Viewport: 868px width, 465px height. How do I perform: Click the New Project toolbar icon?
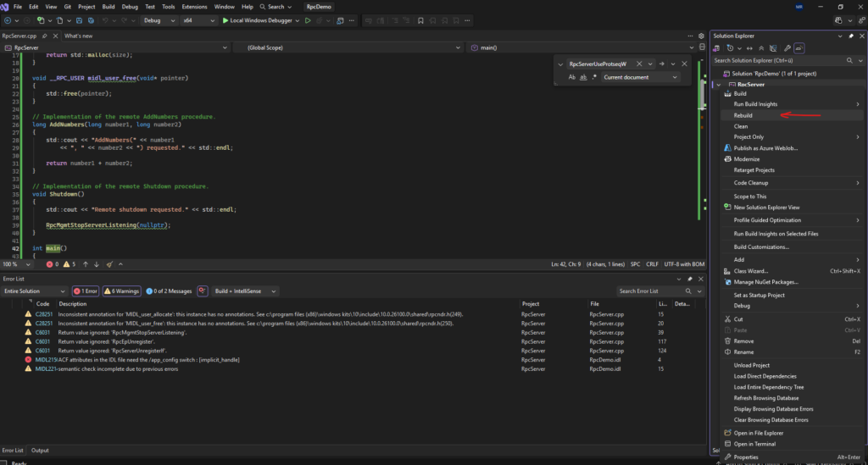point(41,20)
